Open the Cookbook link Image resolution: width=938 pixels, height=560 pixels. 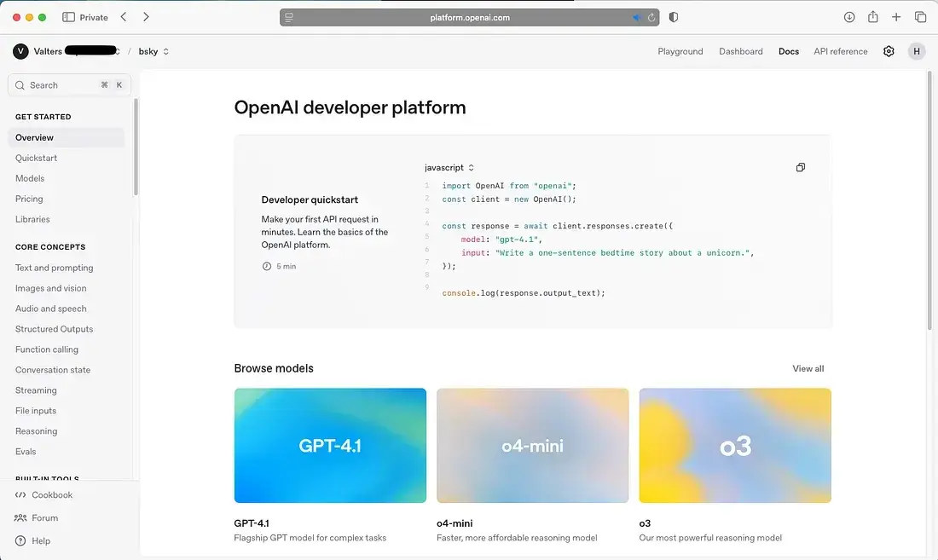(52, 495)
